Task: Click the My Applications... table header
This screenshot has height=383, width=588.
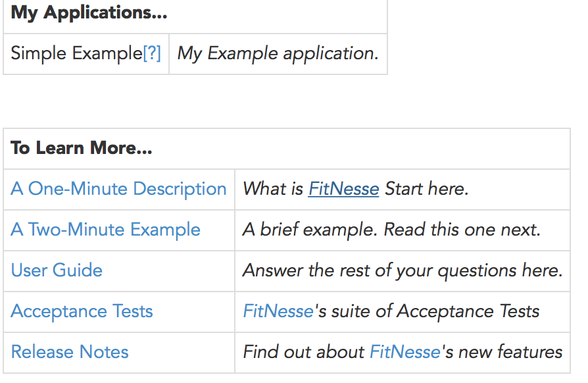Action: 89,13
